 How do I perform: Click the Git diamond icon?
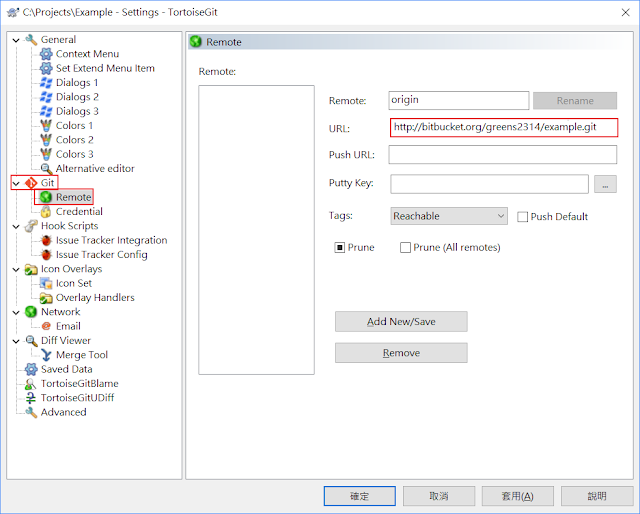tap(31, 183)
